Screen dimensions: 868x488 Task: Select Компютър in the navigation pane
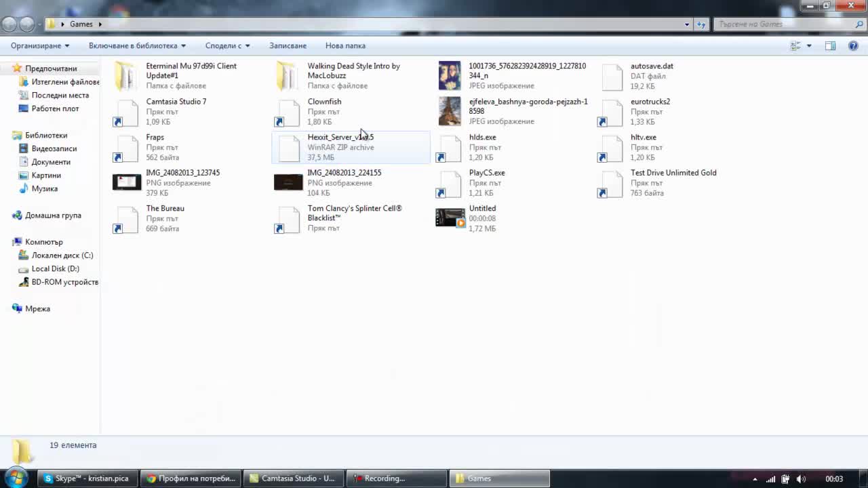43,242
